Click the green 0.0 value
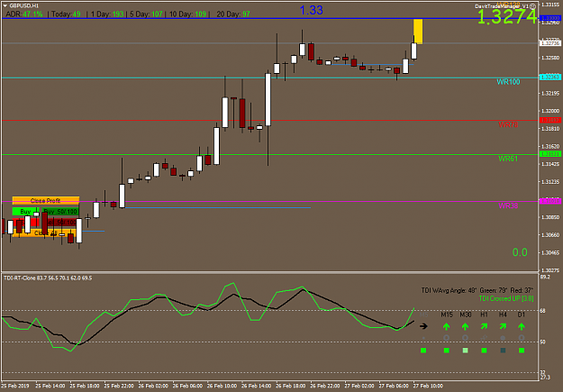Image resolution: width=563 pixels, height=392 pixels. coord(520,252)
